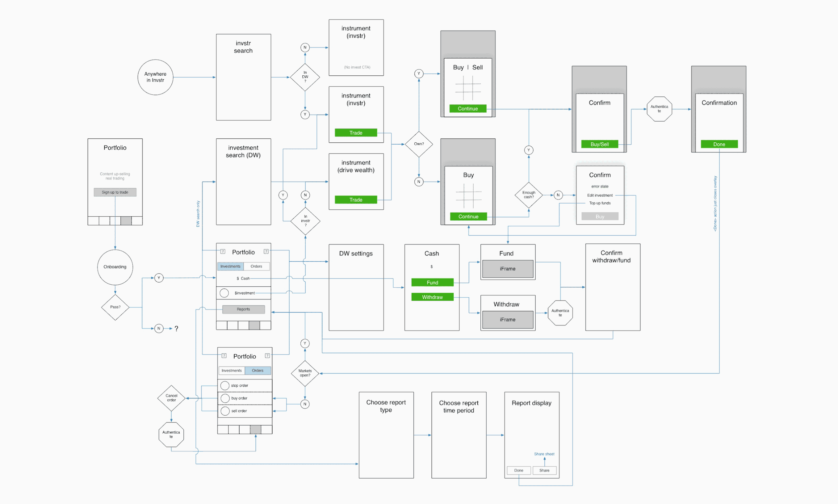
Task: Click disabled grey Buy button in error state
Action: [600, 216]
